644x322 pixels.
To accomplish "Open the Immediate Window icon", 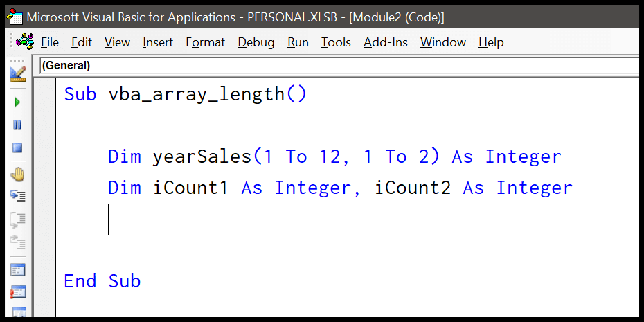I will [18, 292].
